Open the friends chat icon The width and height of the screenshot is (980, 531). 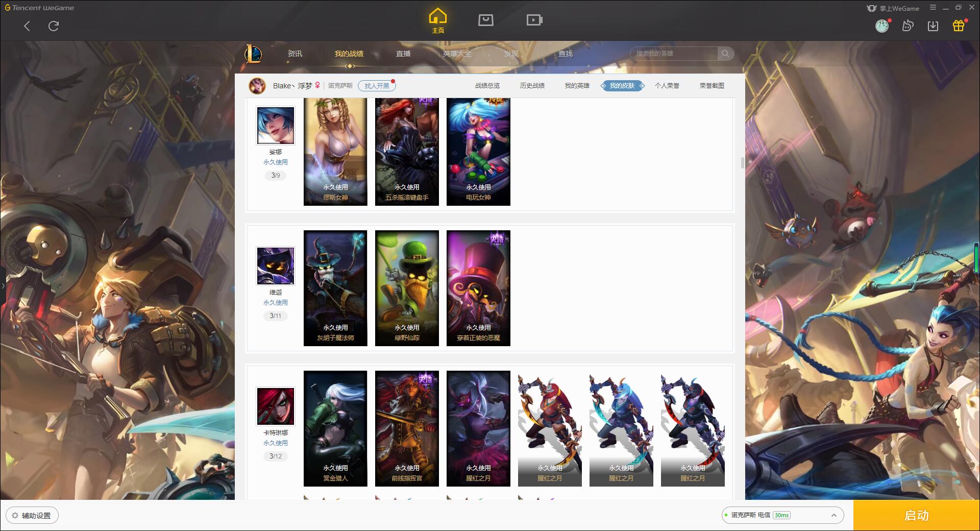[908, 26]
